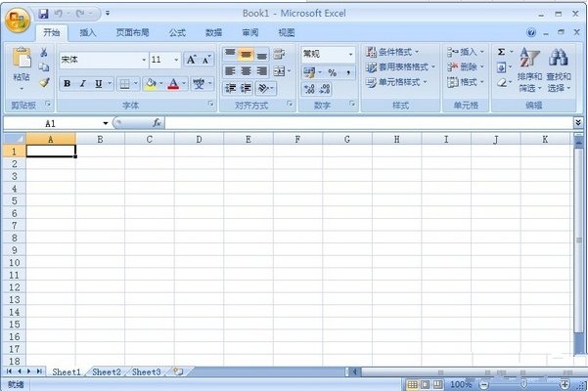Decrease the indent level

230,88
